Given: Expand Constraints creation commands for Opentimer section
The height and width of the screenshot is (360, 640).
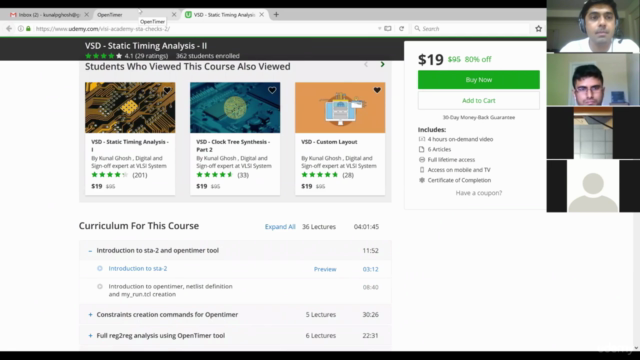Looking at the screenshot, I should (90, 315).
